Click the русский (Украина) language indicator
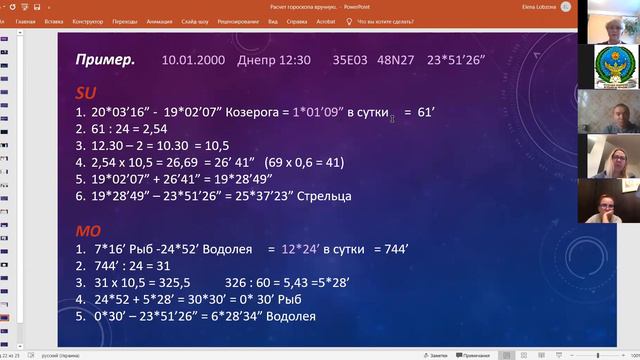 pos(60,356)
